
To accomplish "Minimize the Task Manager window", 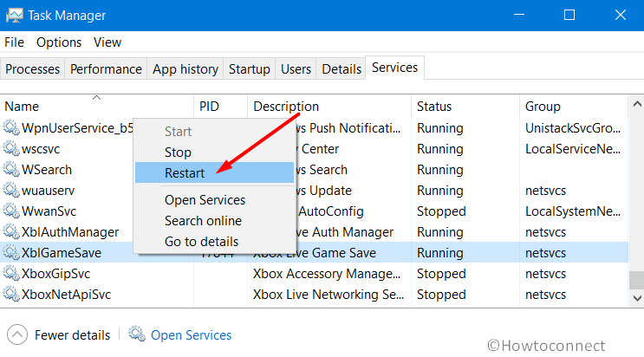I will coord(519,16).
